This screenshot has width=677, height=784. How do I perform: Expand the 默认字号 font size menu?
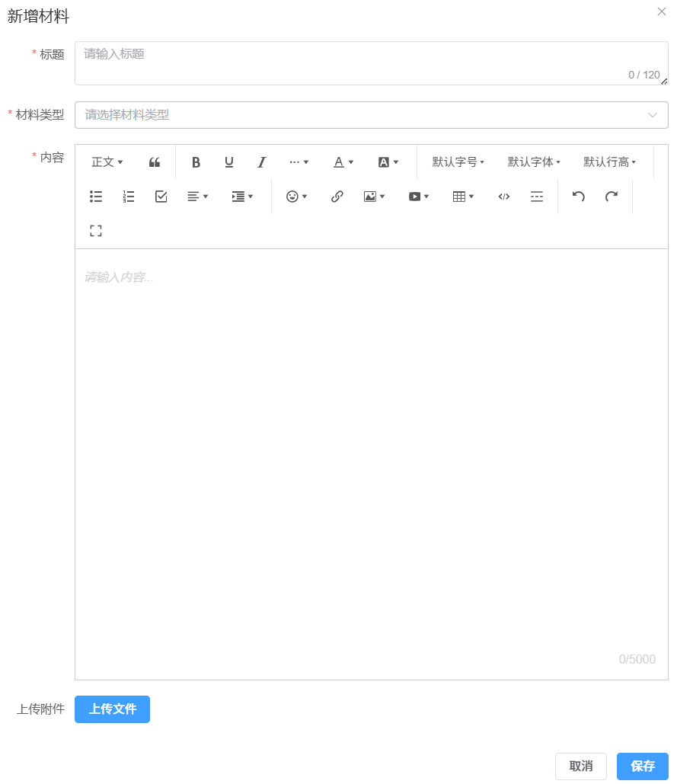coord(458,162)
